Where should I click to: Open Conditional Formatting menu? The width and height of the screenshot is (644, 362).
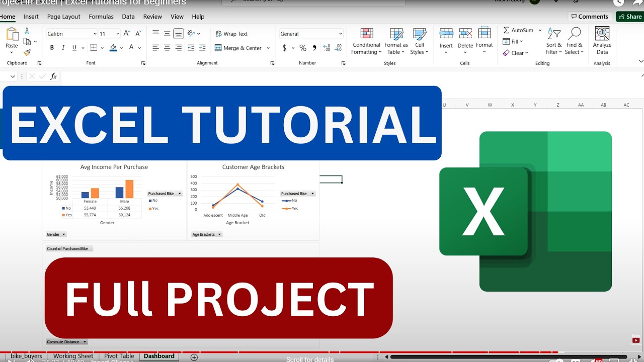pos(366,41)
